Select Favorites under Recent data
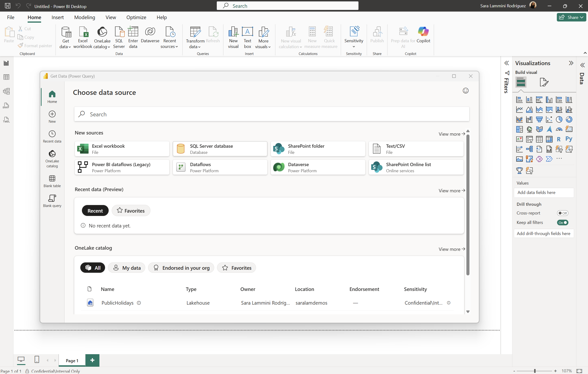 point(131,210)
